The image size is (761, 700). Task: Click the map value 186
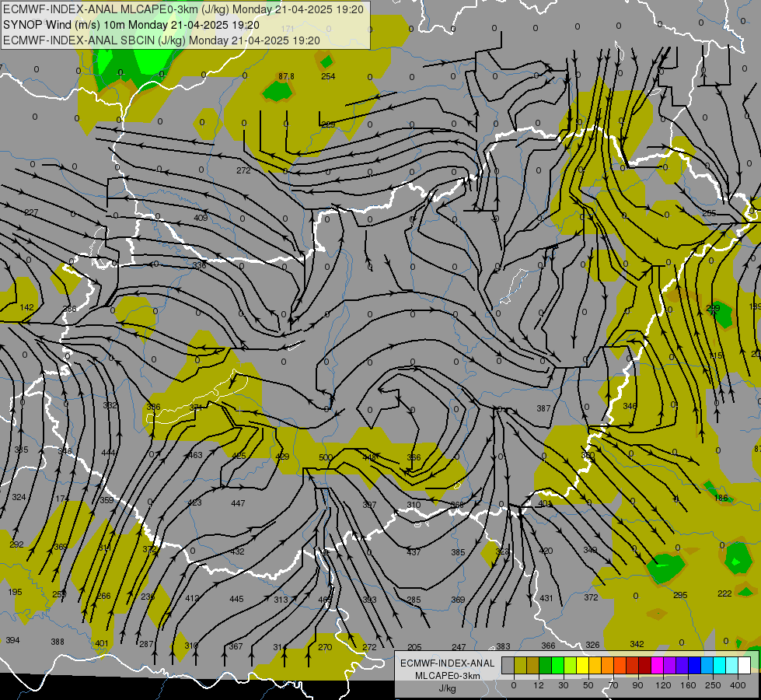click(721, 498)
